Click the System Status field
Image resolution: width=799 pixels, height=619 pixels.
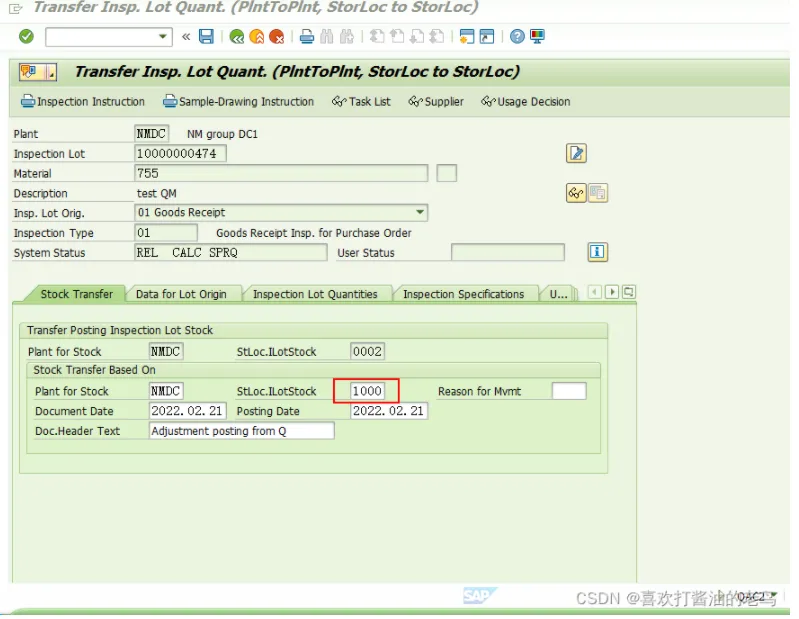(x=231, y=253)
